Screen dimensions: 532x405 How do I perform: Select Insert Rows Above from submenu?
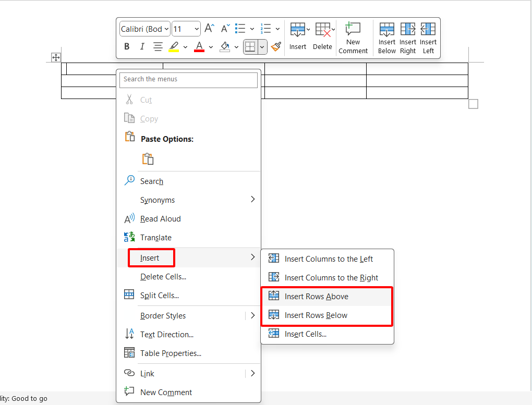pyautogui.click(x=316, y=297)
